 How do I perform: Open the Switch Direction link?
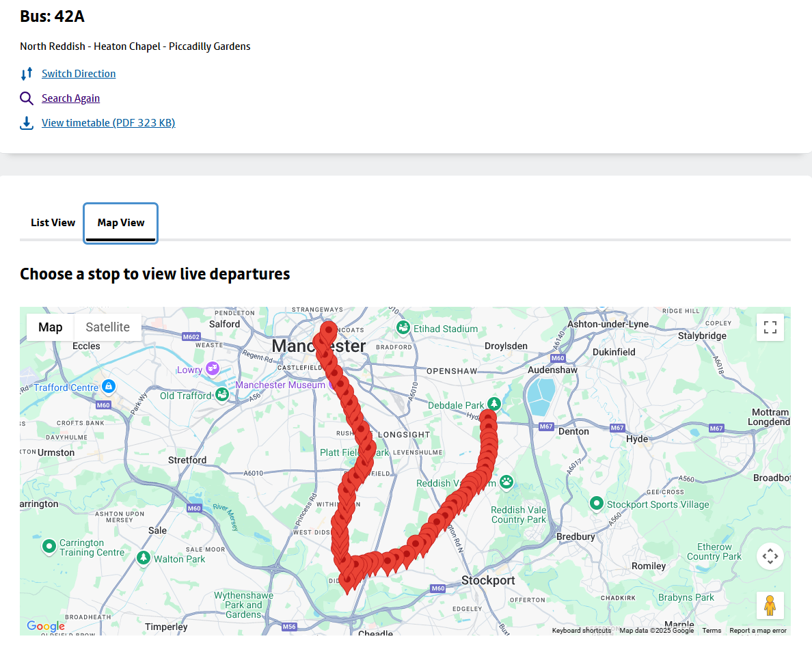tap(79, 74)
